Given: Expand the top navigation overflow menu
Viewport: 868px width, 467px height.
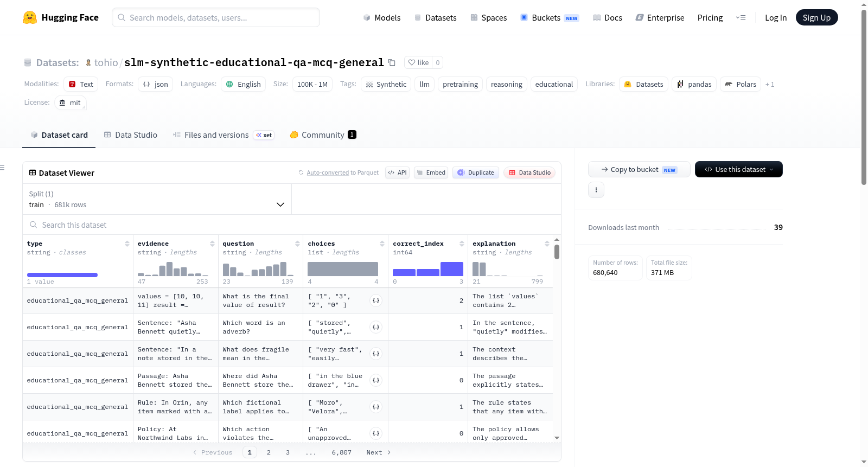Looking at the screenshot, I should tap(741, 17).
